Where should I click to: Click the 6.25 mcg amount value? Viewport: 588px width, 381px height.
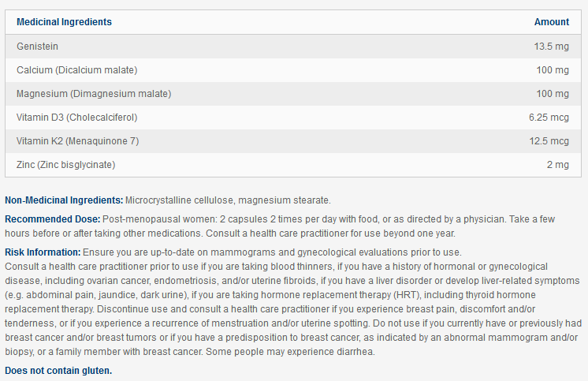tap(549, 118)
